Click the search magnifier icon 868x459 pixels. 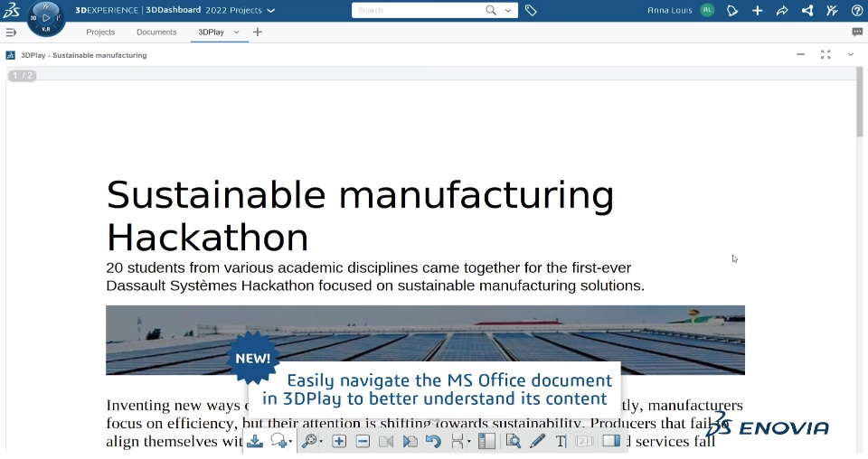490,10
